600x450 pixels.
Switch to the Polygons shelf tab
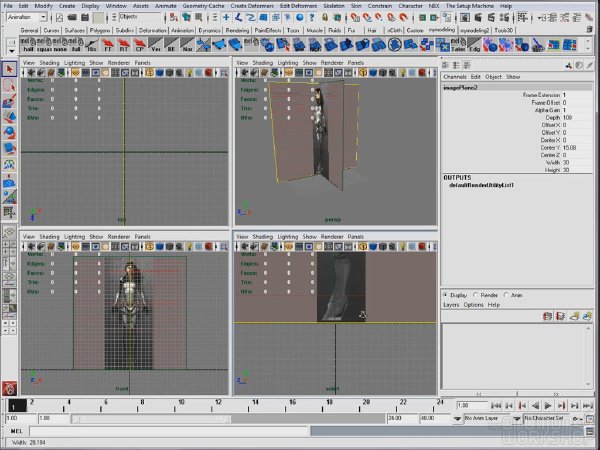click(99, 30)
